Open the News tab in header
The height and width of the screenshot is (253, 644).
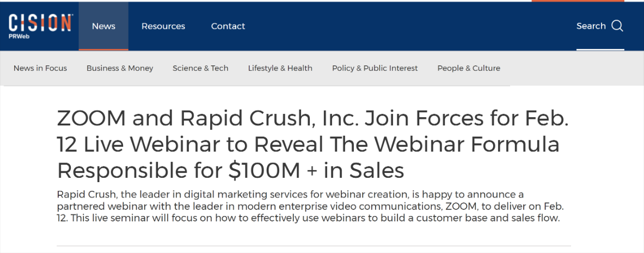pos(103,26)
